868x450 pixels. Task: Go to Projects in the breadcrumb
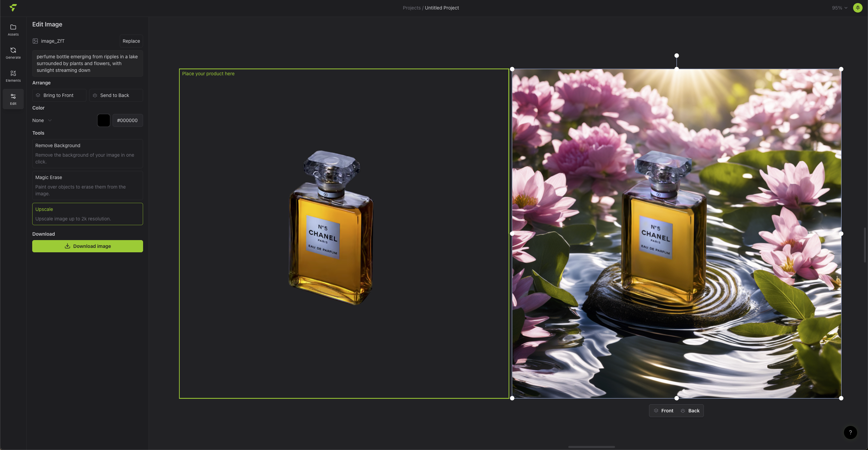coord(412,8)
